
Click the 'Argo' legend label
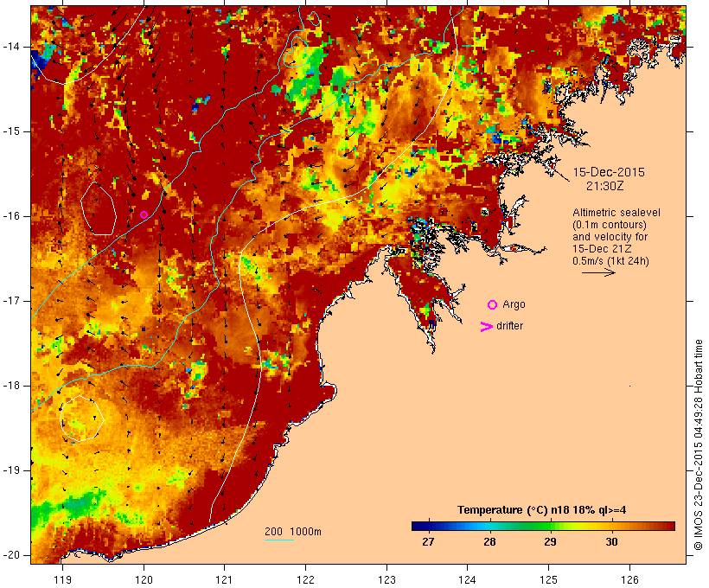pos(514,304)
